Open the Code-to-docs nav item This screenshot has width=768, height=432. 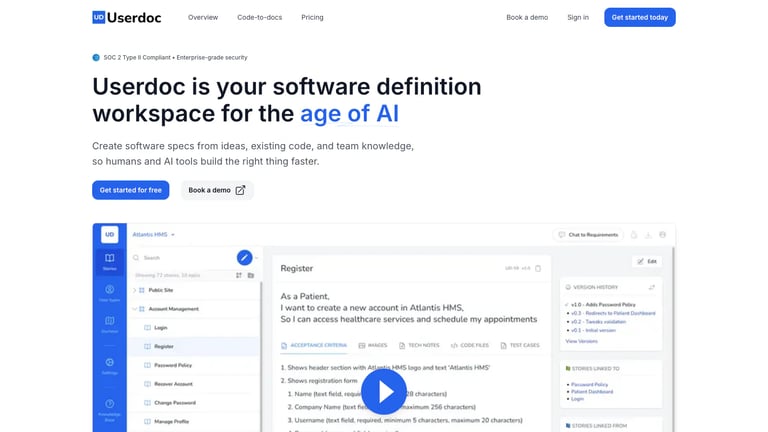point(260,17)
